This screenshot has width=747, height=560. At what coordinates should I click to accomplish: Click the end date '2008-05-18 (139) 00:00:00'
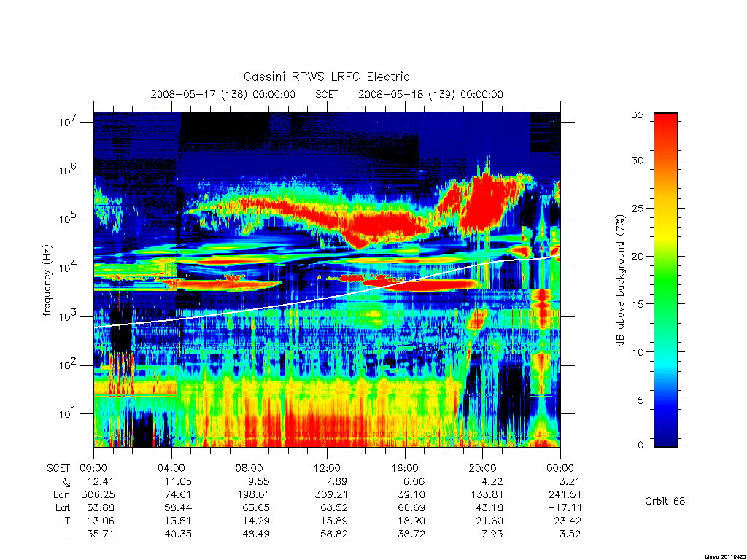pos(430,94)
